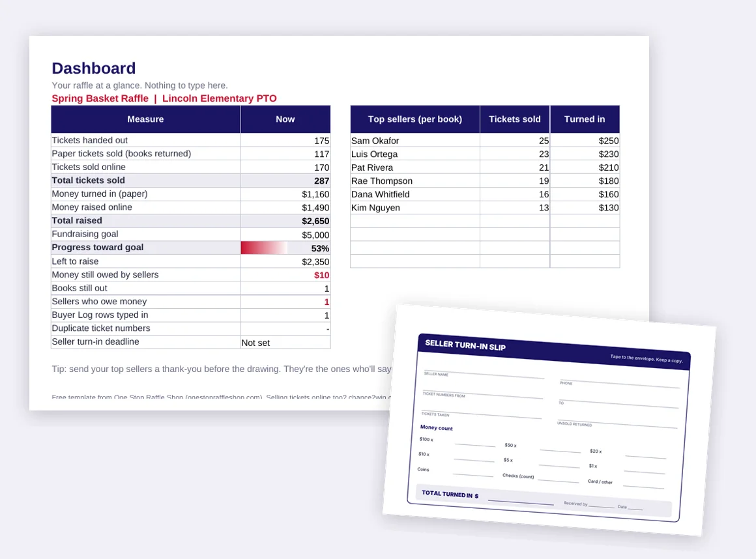Click the "Not set" deadline value
Screen dimensions: 756x559
[255, 343]
